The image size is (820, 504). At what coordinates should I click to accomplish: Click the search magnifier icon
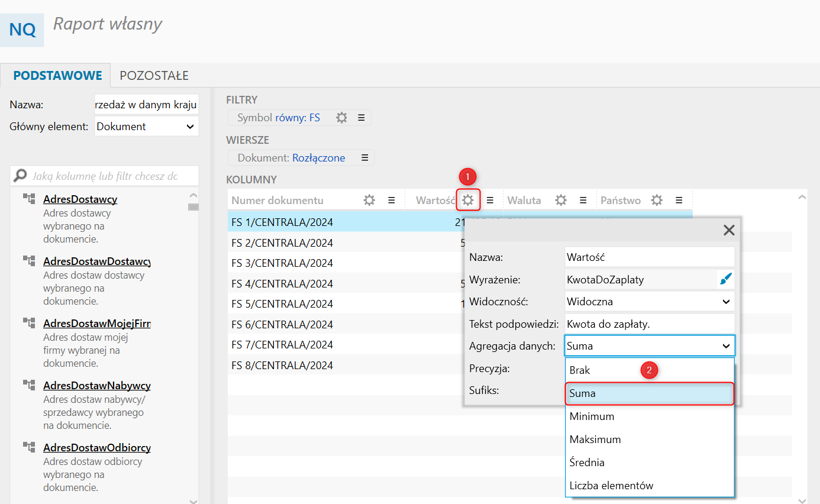21,176
